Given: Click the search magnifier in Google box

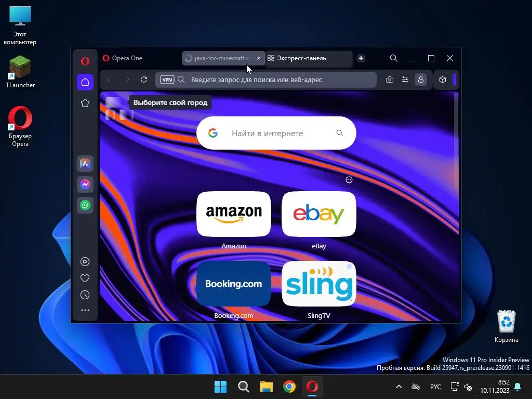Looking at the screenshot, I should pyautogui.click(x=340, y=133).
